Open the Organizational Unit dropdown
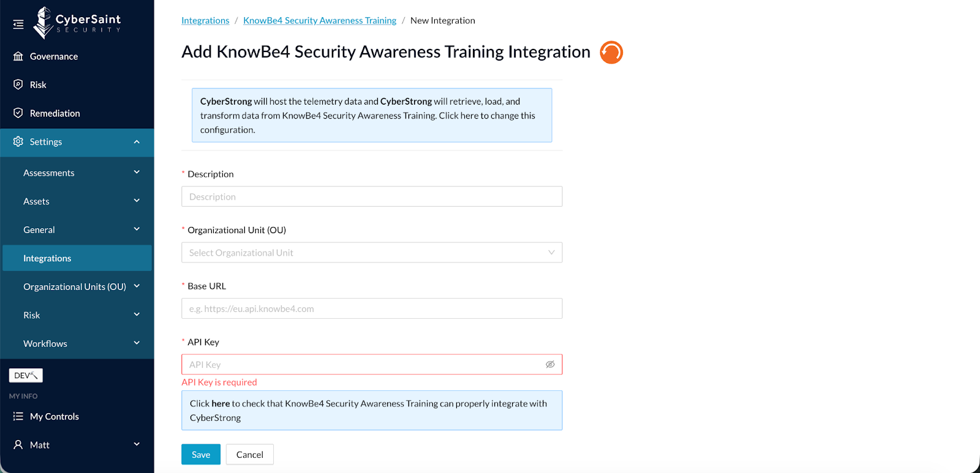This screenshot has width=980, height=473. click(x=371, y=253)
